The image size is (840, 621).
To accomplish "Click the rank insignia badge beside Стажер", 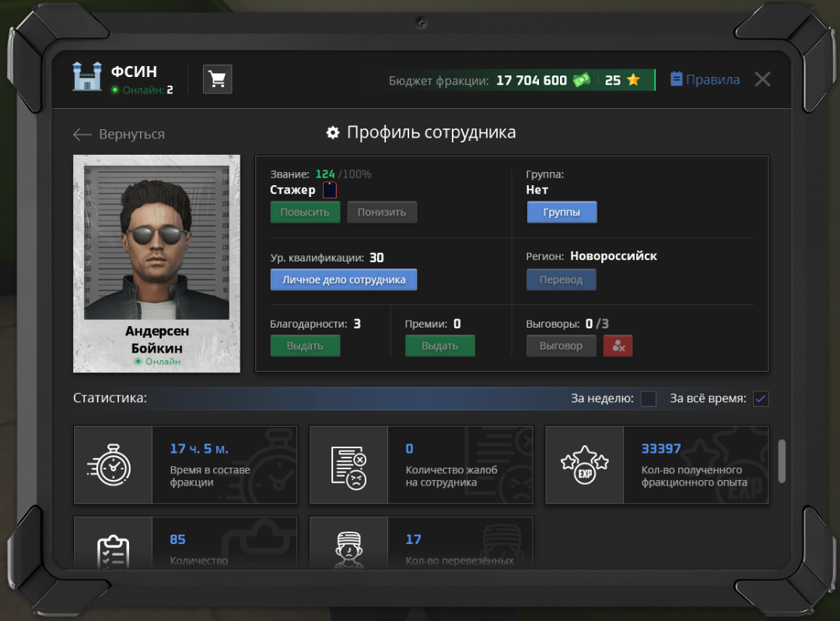I will 330,190.
